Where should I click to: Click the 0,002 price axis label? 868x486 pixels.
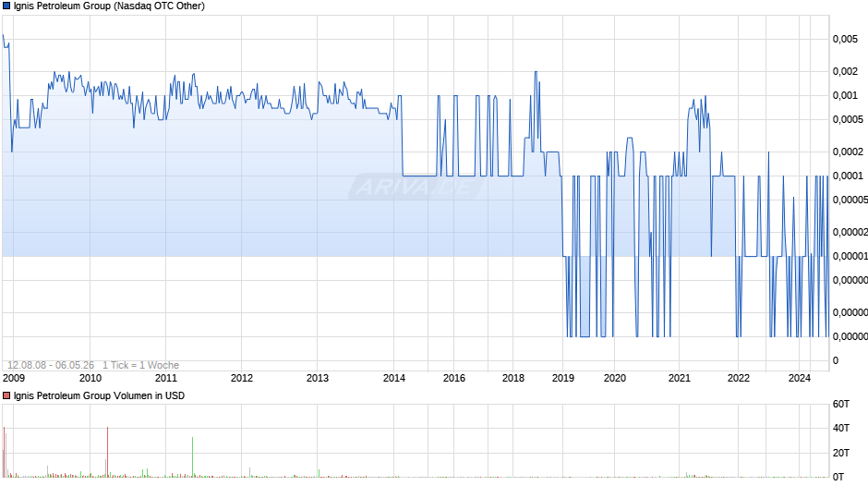pyautogui.click(x=845, y=71)
